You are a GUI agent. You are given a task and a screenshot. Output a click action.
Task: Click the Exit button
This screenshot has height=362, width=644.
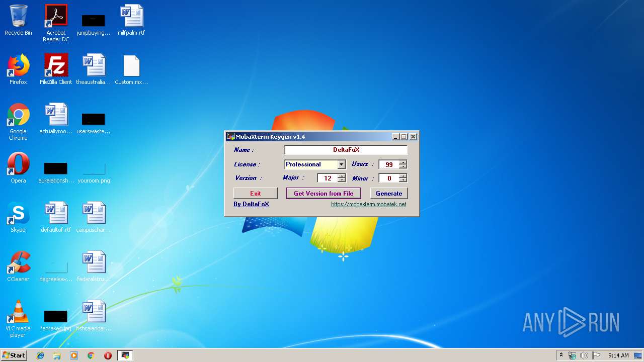click(256, 194)
